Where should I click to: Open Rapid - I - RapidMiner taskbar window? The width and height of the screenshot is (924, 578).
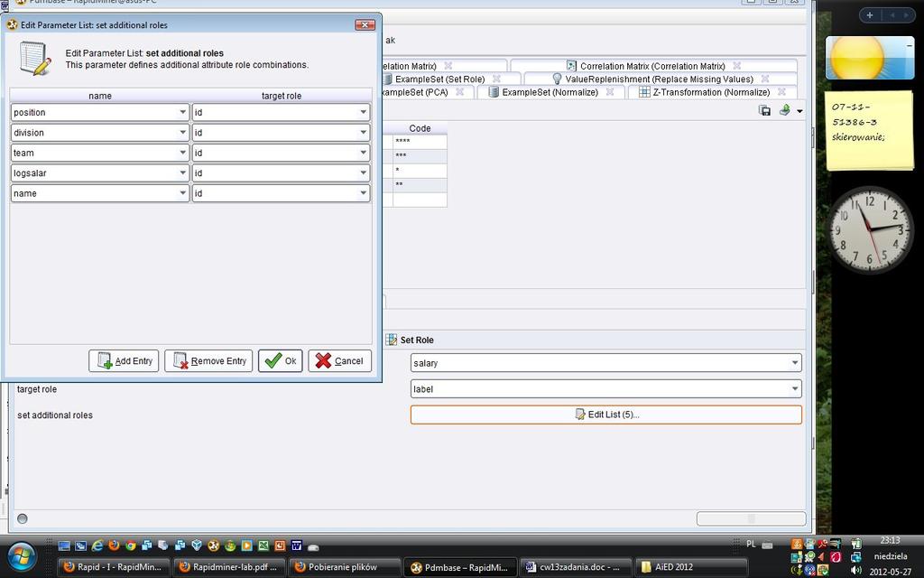[x=113, y=567]
